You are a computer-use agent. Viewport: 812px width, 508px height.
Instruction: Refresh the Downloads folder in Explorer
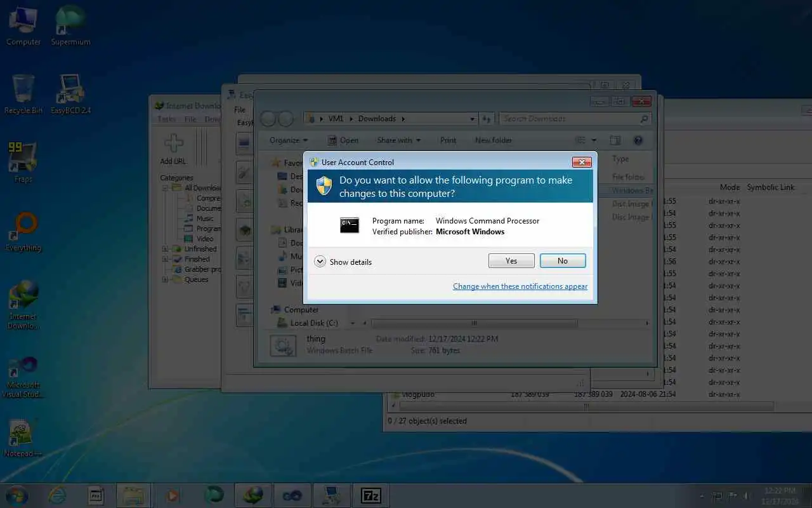[x=487, y=119]
